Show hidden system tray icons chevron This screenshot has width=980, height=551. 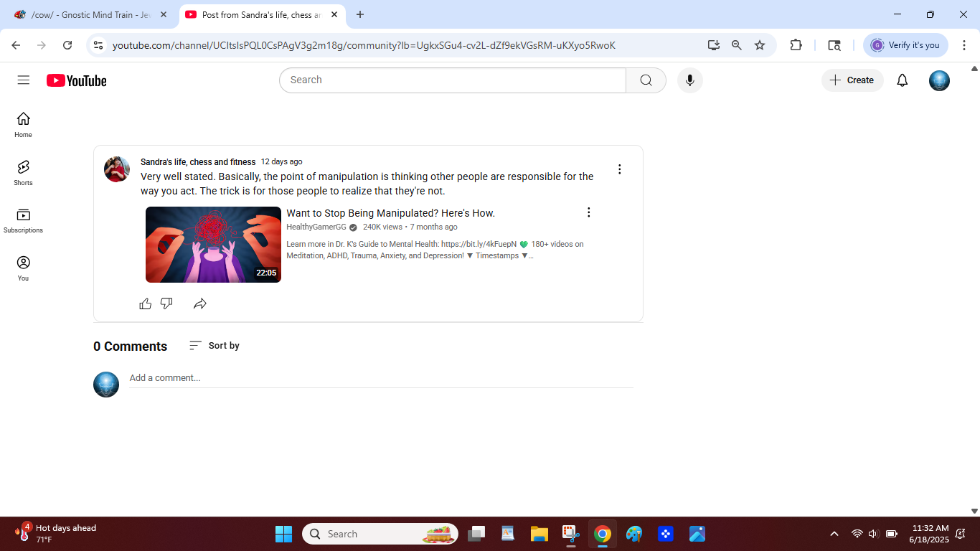(834, 534)
